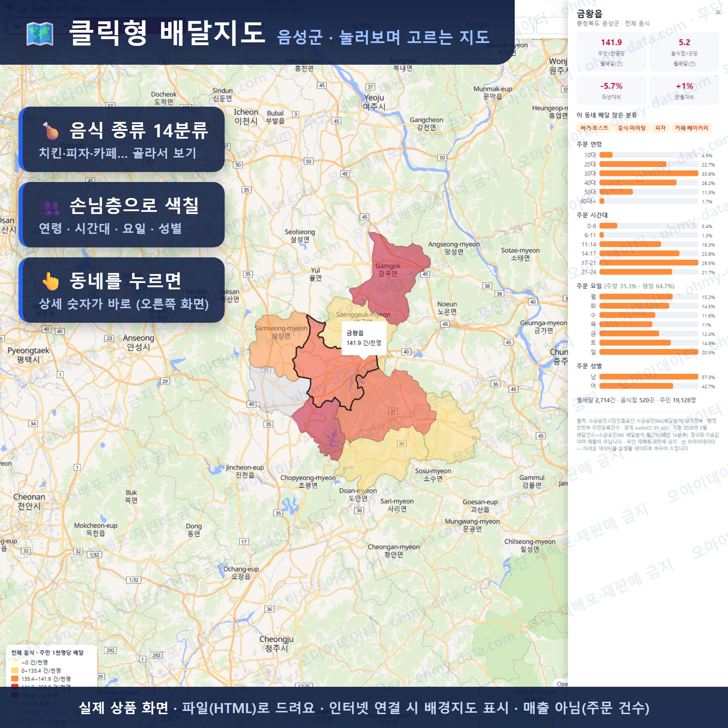Click the Goesan-eup 괴산읍 map label
The image size is (728, 728).
click(480, 506)
